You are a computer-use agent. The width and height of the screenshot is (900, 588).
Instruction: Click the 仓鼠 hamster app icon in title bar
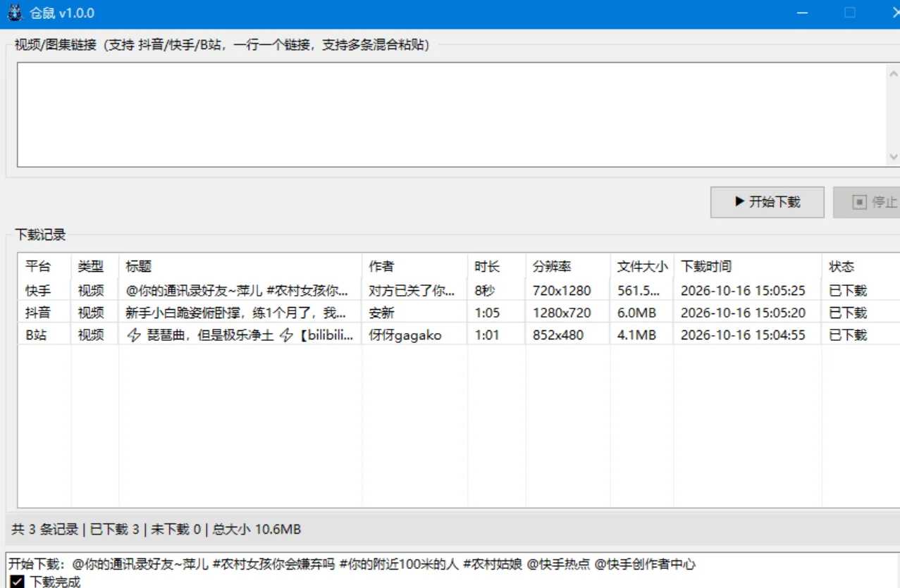[x=15, y=13]
